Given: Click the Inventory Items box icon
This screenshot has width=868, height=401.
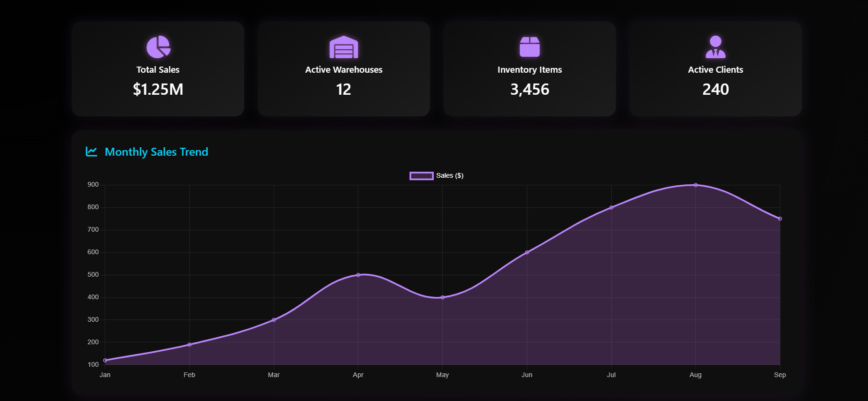Looking at the screenshot, I should click(530, 47).
